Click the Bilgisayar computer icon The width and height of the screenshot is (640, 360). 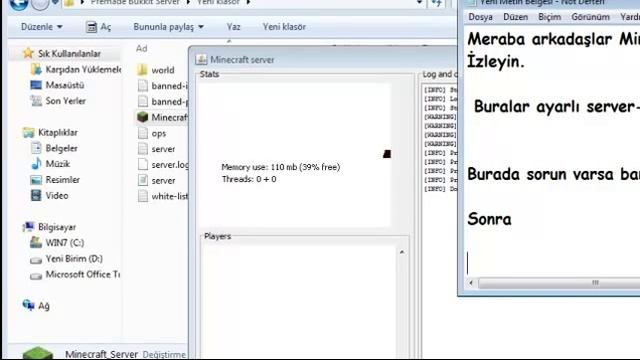pos(29,227)
